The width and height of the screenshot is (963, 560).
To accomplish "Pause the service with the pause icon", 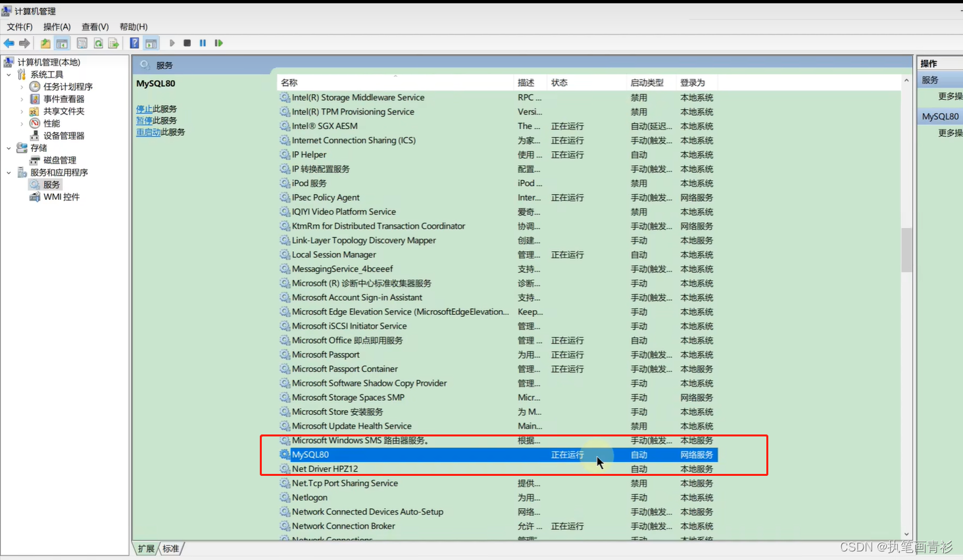I will (x=203, y=43).
